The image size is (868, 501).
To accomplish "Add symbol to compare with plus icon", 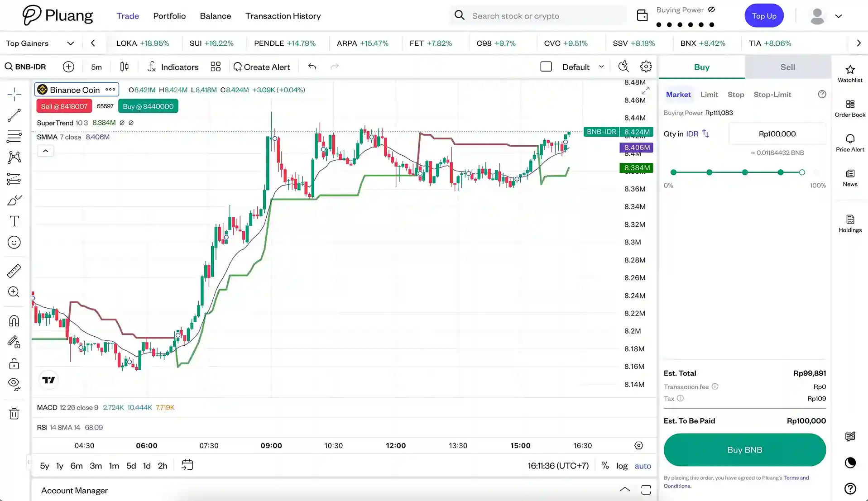I will pyautogui.click(x=68, y=67).
